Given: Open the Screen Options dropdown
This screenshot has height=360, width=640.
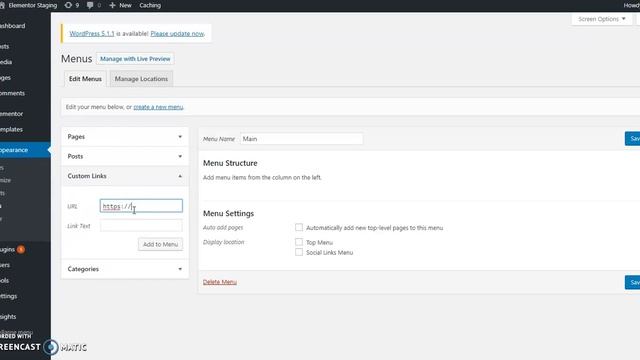Looking at the screenshot, I should click(x=602, y=19).
